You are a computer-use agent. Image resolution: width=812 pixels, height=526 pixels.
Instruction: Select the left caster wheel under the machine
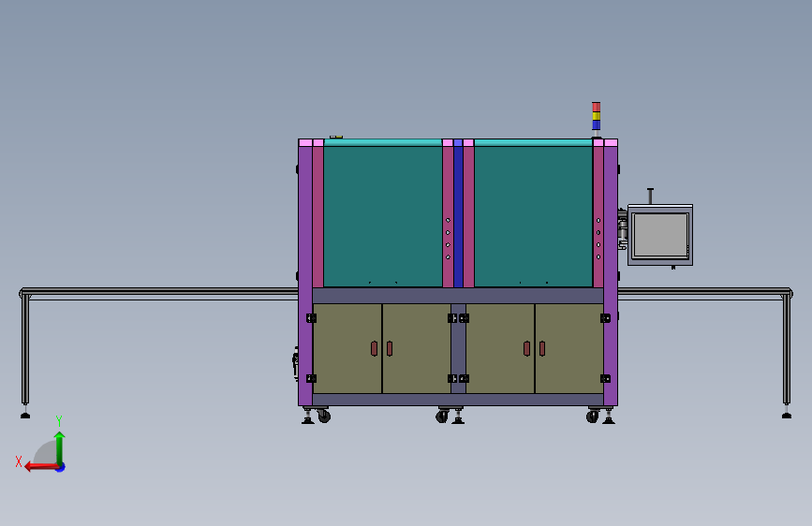(324, 416)
